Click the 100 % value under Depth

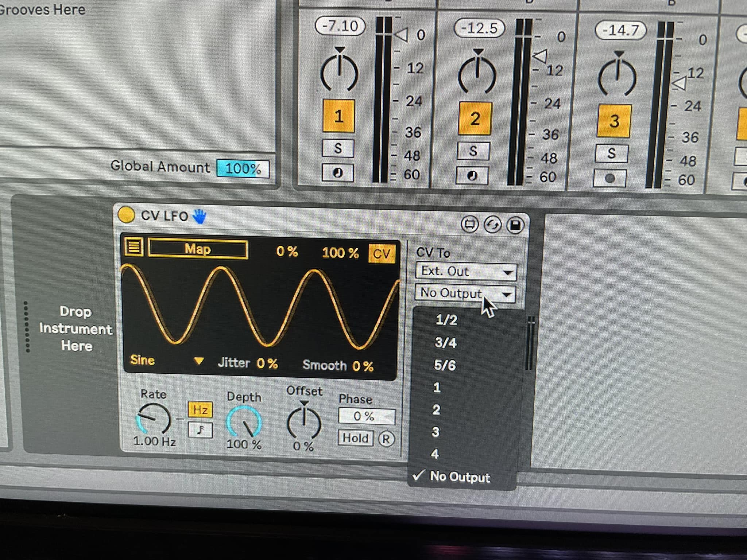244,444
